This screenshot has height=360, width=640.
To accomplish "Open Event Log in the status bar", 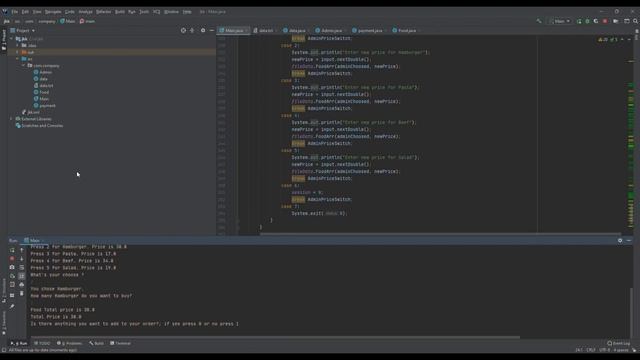I will (619, 343).
